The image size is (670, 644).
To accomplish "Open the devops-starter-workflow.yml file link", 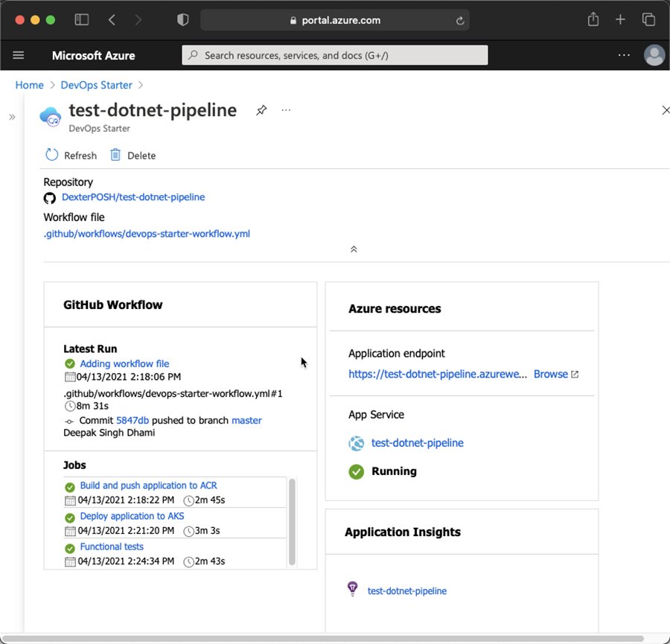I will point(147,234).
